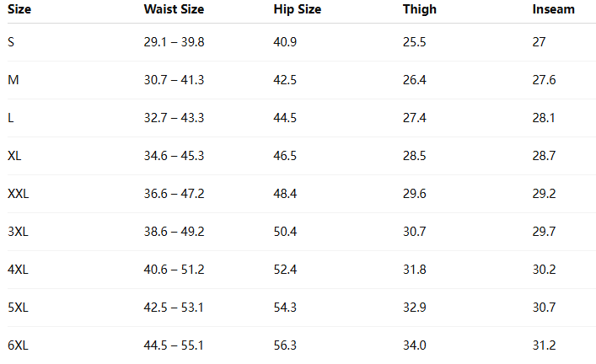Select waist range 32.7 – 43.3
Image resolution: width=596 pixels, height=364 pixels.
coord(175,118)
